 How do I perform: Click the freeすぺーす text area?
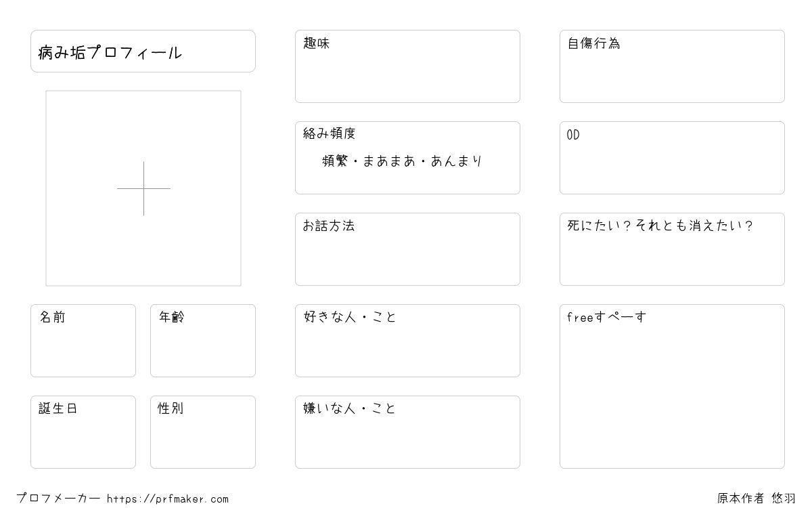tap(672, 386)
